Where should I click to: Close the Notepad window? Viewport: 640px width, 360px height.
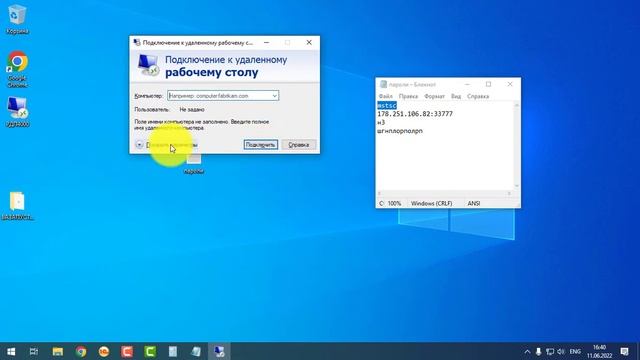pyautogui.click(x=510, y=84)
